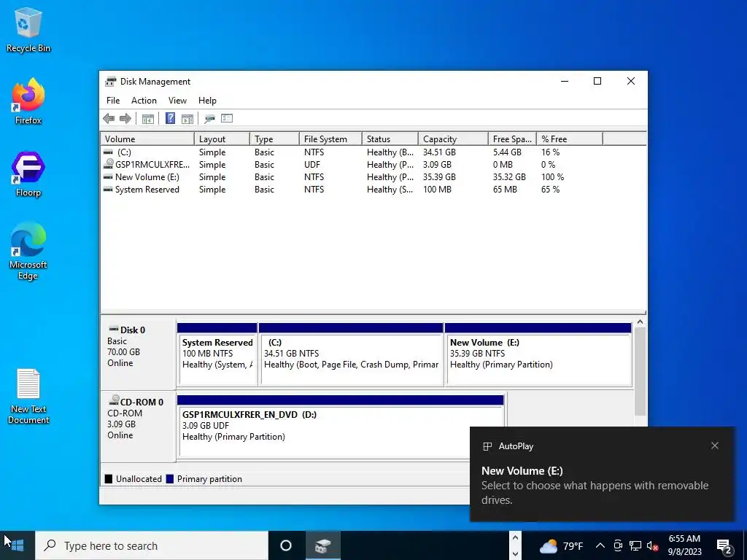Select System Reserved 100 MB partition block
The image size is (747, 560).
(x=217, y=354)
